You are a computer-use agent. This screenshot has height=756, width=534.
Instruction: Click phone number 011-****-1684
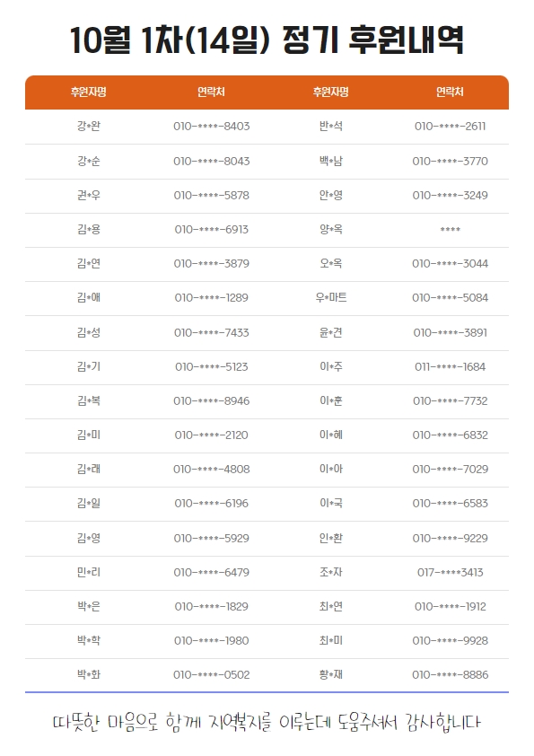pos(451,367)
